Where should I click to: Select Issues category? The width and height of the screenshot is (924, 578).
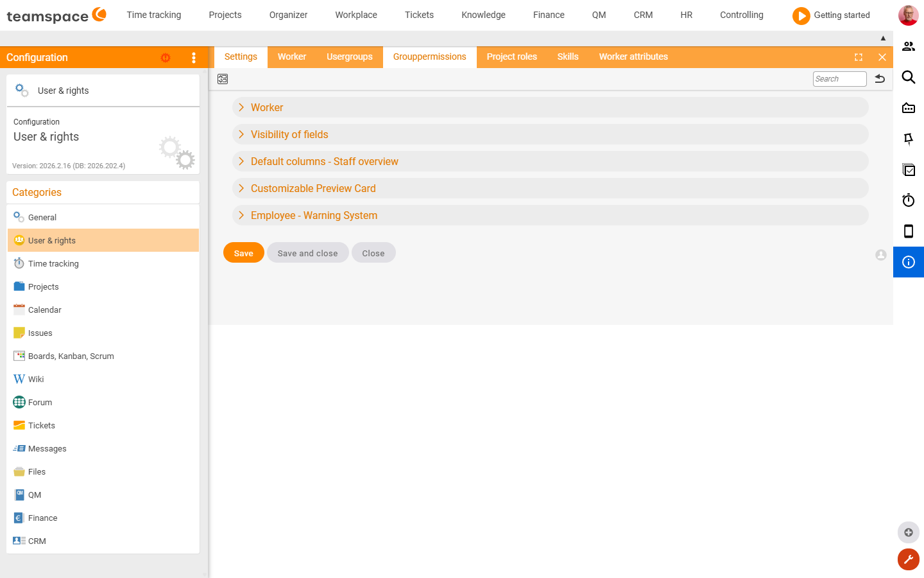pyautogui.click(x=103, y=333)
